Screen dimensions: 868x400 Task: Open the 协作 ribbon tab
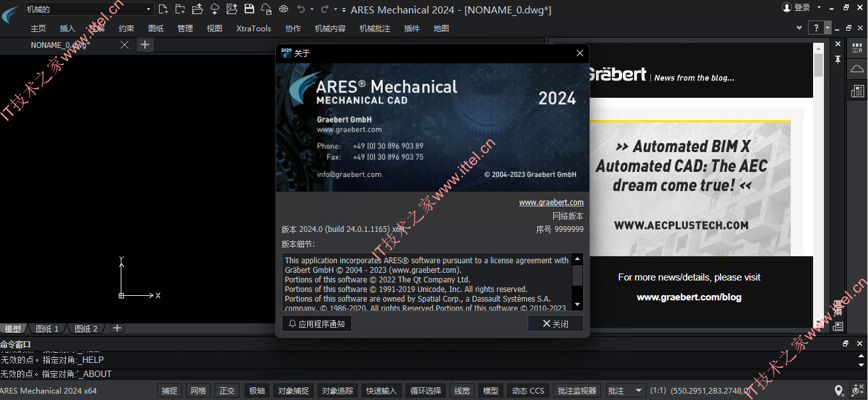point(293,28)
